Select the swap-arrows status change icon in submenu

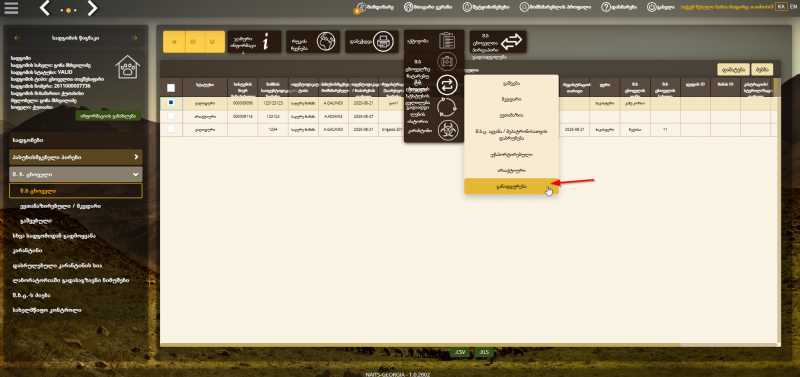coord(447,85)
